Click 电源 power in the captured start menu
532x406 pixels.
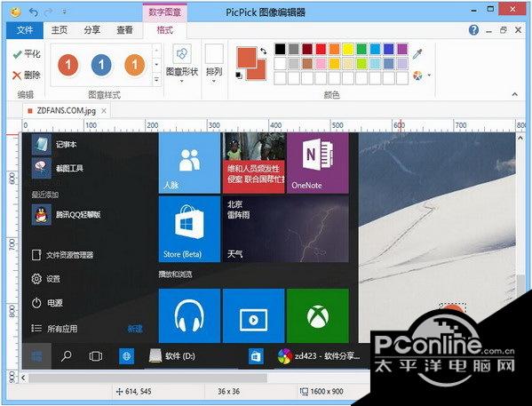coord(47,302)
